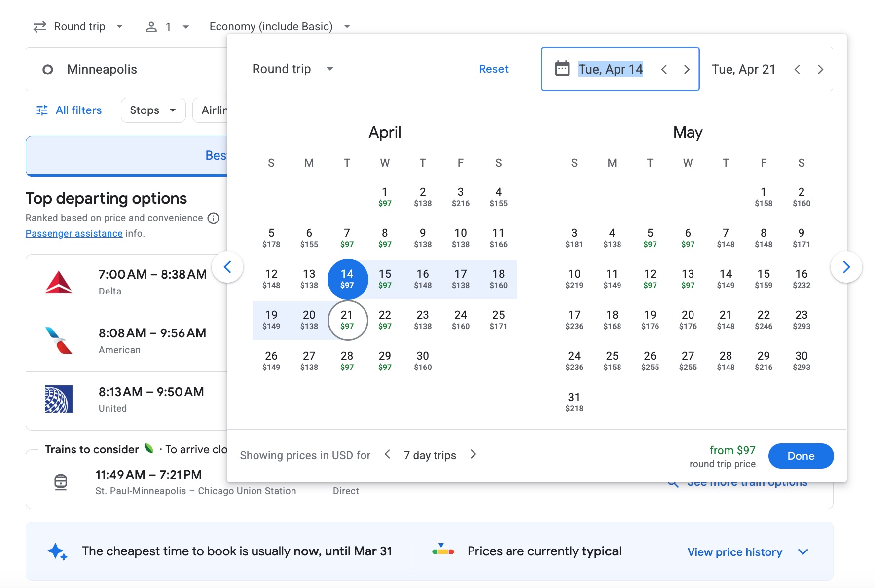The height and width of the screenshot is (588, 875).
Task: Switch to the Best flights tab
Action: [x=217, y=155]
